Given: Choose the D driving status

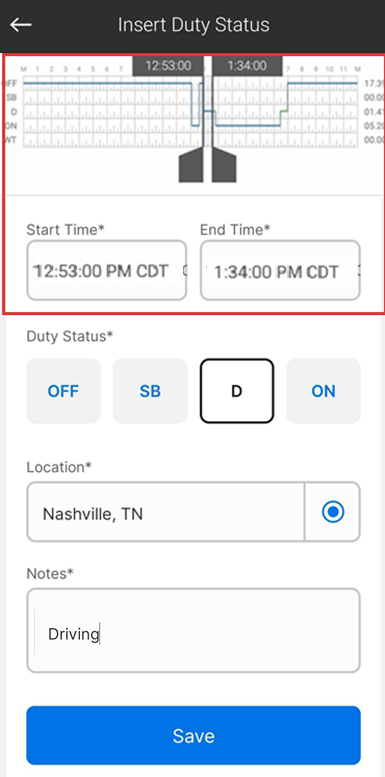Looking at the screenshot, I should [237, 391].
